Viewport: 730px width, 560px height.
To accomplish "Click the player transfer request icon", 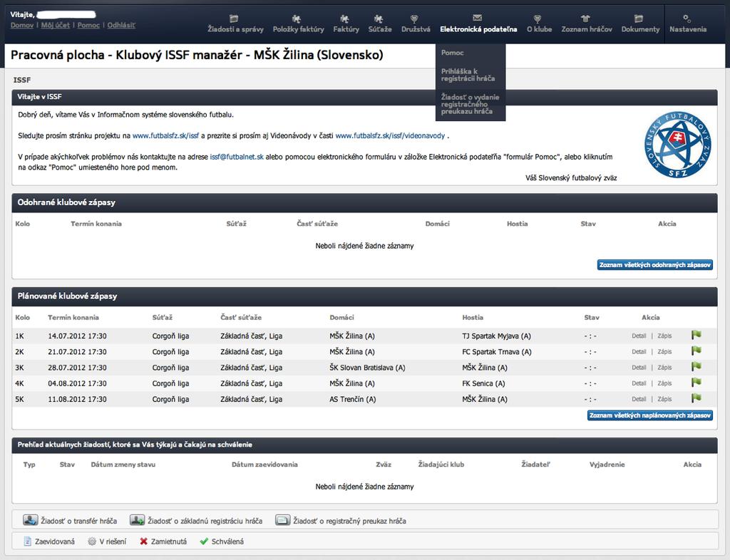I will tap(31, 520).
